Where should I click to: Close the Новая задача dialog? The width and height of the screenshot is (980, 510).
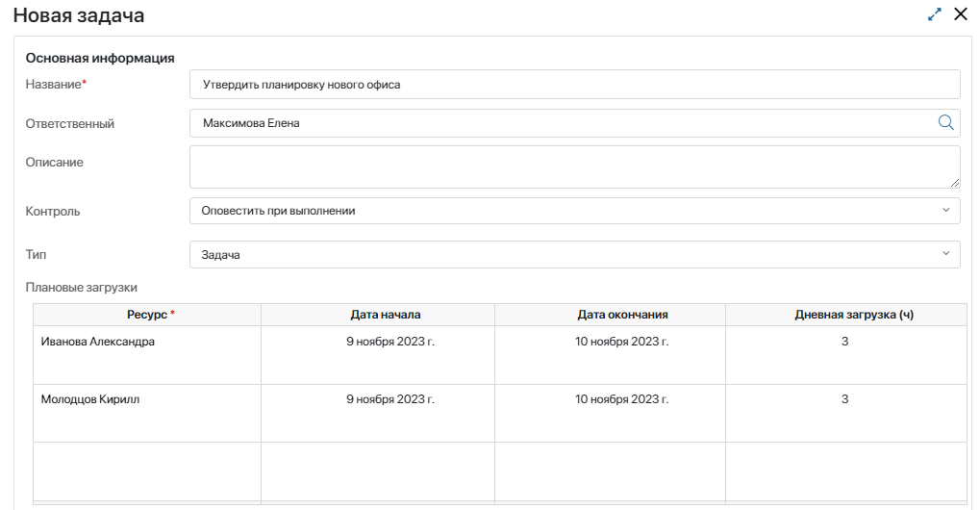click(x=960, y=14)
